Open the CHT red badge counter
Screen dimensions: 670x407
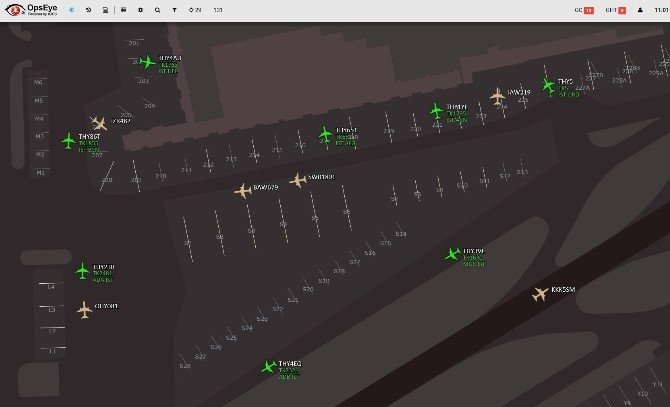coord(622,10)
